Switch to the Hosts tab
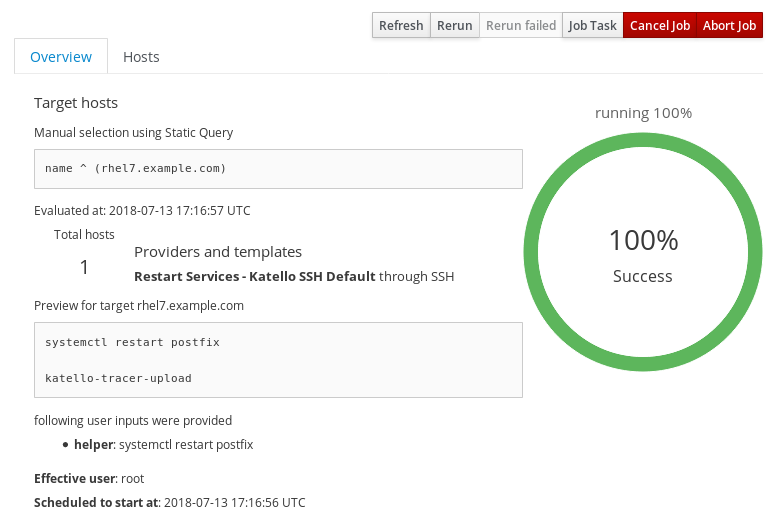Viewport: 777px width, 523px height. (x=141, y=57)
